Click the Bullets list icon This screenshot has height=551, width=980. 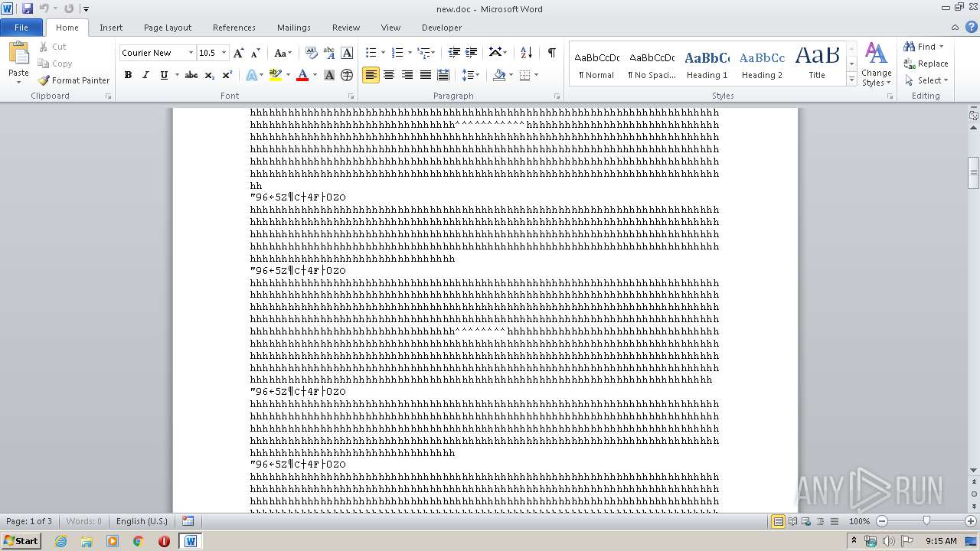371,53
